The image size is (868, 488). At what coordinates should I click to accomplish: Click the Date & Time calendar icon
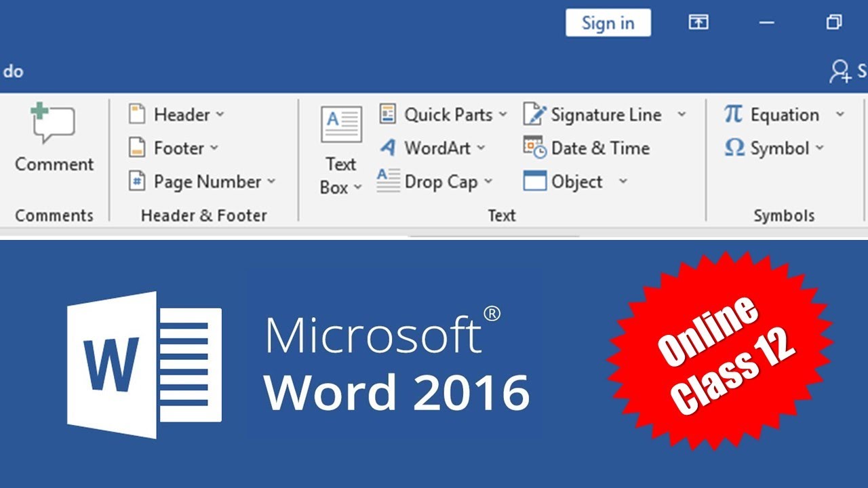click(x=534, y=147)
